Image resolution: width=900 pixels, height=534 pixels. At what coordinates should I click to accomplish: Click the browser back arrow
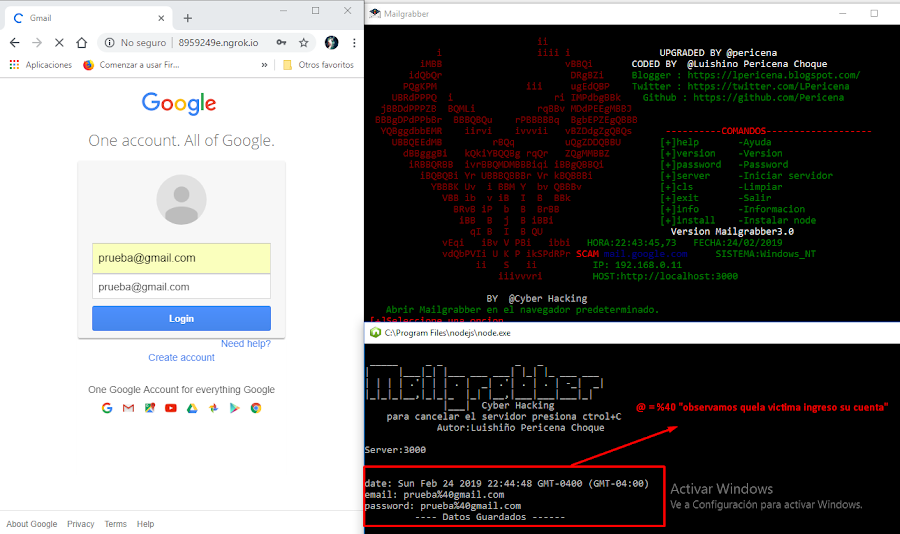[x=15, y=42]
